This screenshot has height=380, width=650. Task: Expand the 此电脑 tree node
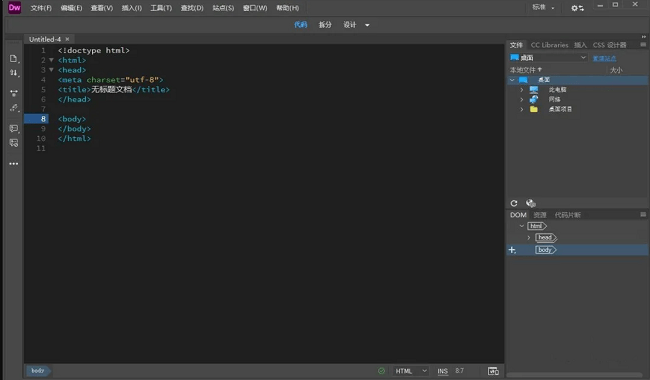pos(521,90)
